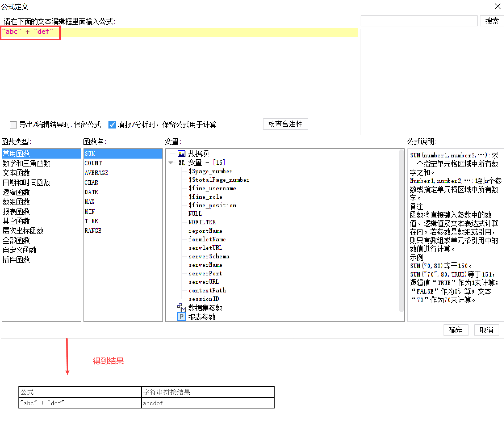Select the sessionID variable

point(204,299)
